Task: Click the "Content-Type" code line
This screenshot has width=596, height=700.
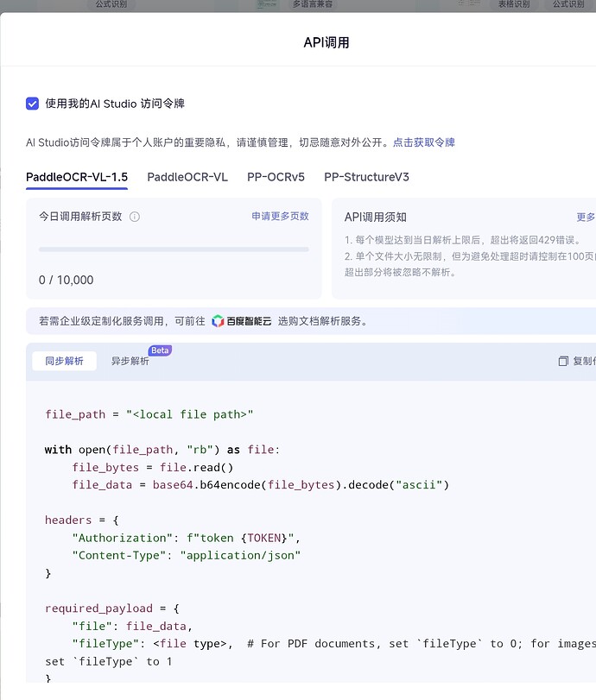Action: pyautogui.click(x=187, y=555)
